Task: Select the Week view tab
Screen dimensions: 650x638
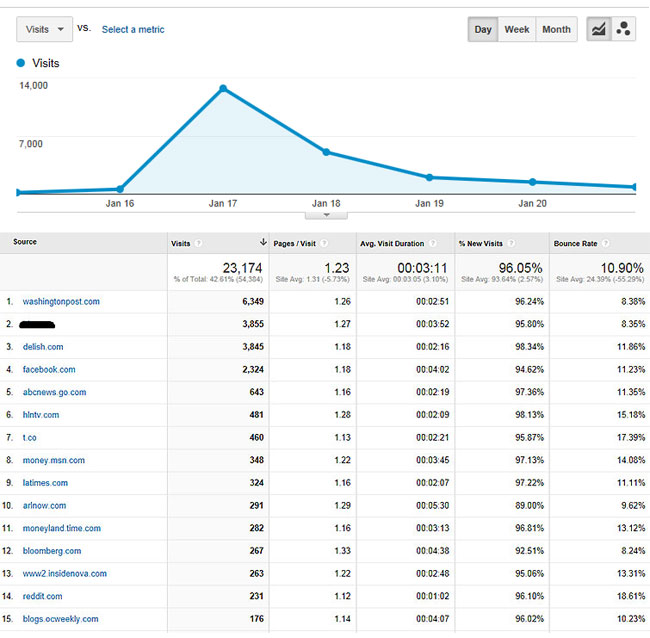Action: pos(517,29)
